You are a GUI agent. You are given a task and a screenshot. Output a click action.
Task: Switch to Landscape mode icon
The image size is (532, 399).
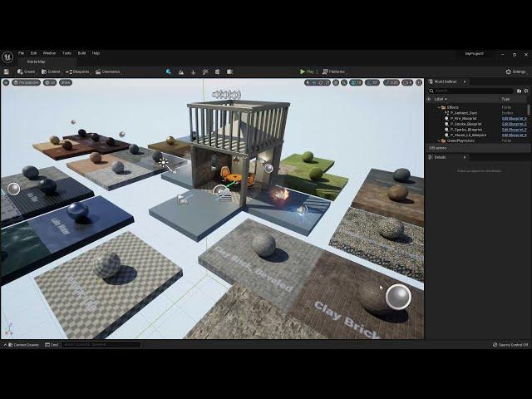(x=181, y=71)
